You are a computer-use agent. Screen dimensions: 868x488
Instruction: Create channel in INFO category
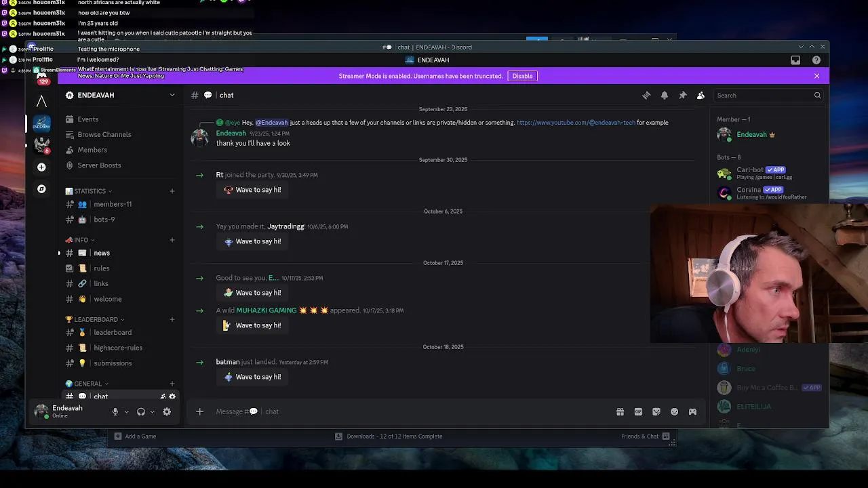(x=172, y=240)
